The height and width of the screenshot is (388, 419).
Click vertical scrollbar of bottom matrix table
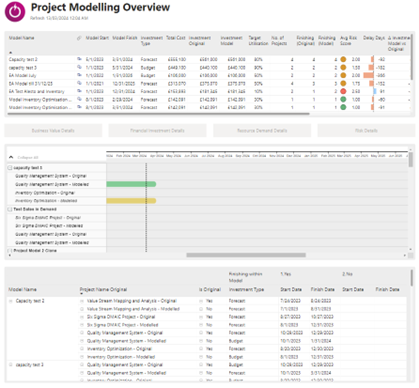click(x=413, y=278)
